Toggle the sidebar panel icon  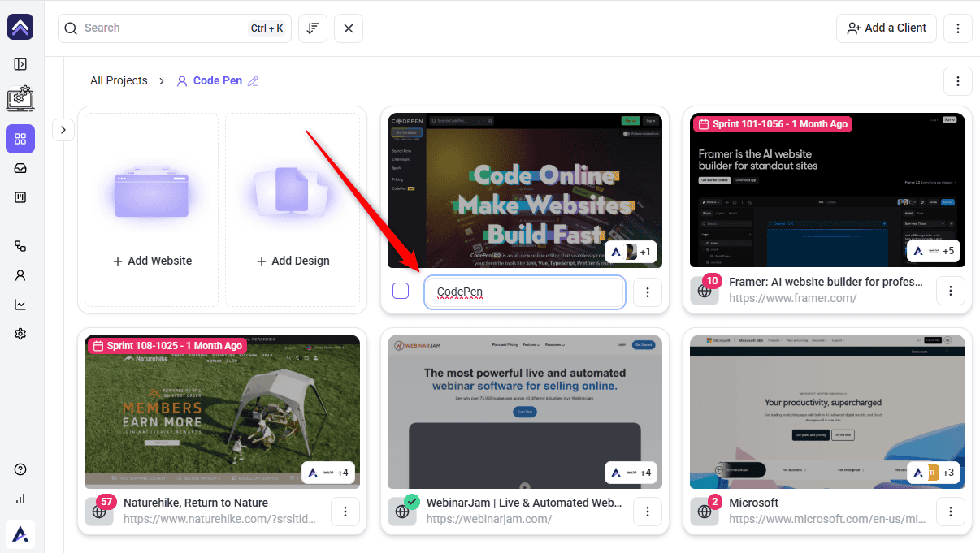pyautogui.click(x=20, y=64)
